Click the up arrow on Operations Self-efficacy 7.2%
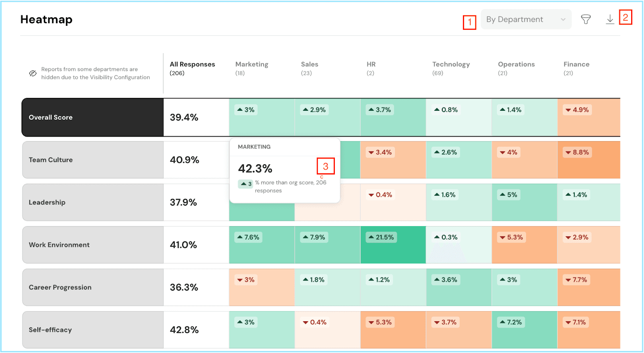The height and width of the screenshot is (353, 644). [x=502, y=322]
